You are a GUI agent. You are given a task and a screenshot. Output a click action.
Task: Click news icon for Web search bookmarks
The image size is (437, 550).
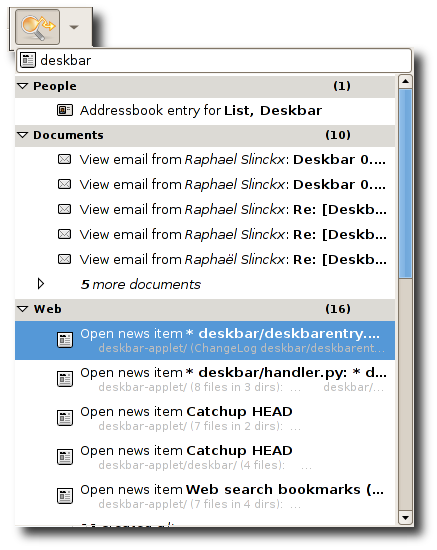click(65, 496)
